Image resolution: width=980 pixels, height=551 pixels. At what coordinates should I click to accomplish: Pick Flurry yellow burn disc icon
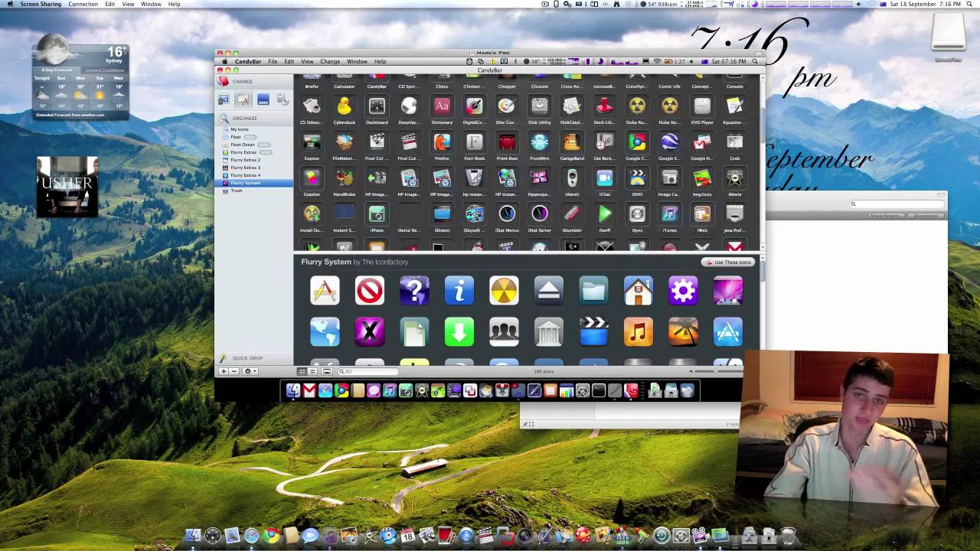[x=504, y=291]
